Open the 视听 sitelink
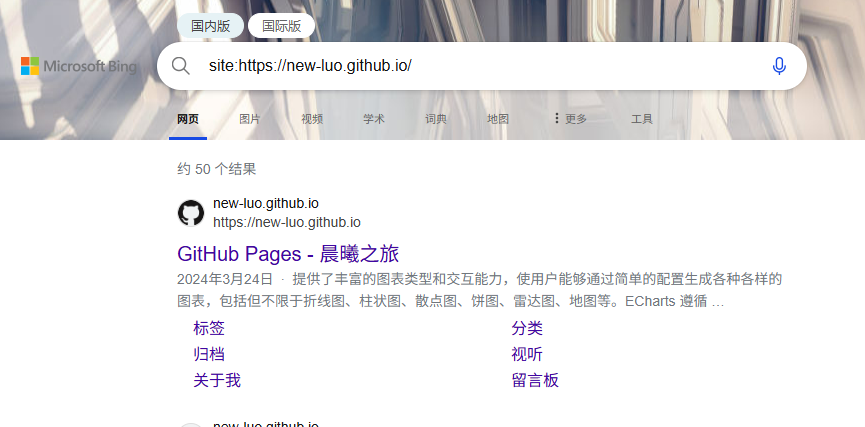This screenshot has height=427, width=865. (x=527, y=354)
